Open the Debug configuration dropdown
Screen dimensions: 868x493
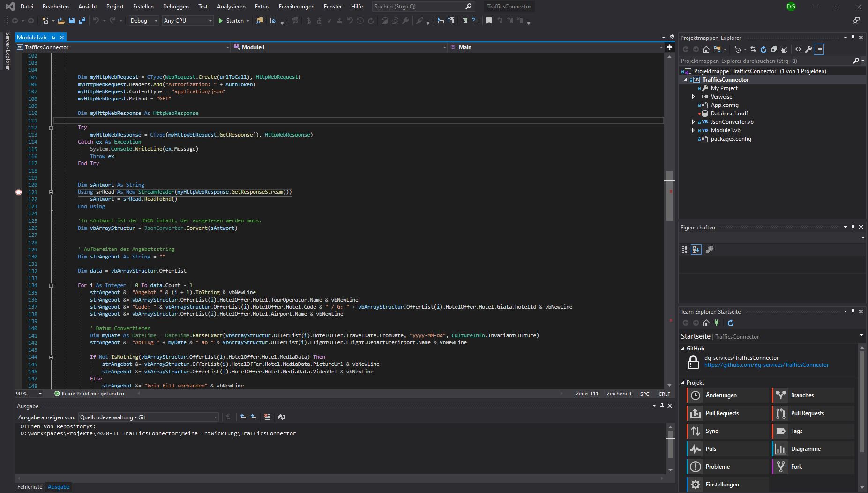[144, 21]
